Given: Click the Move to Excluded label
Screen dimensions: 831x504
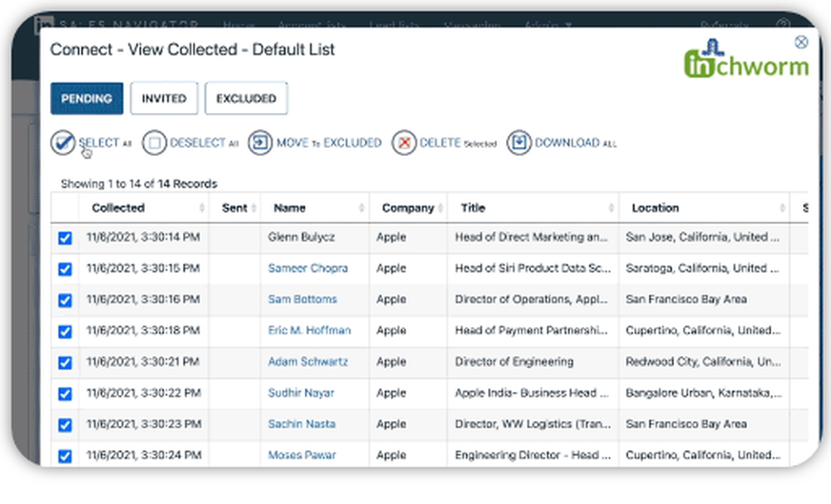Looking at the screenshot, I should click(329, 143).
